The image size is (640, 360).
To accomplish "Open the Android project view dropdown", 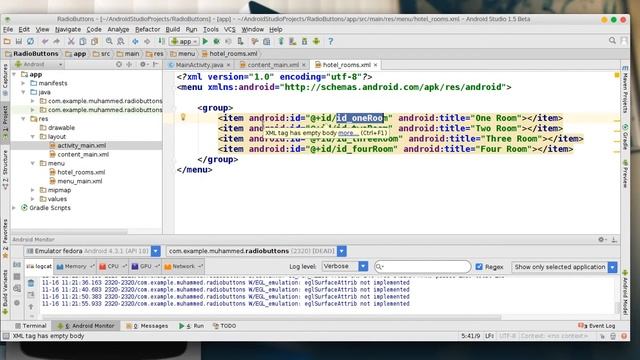I will (x=39, y=64).
